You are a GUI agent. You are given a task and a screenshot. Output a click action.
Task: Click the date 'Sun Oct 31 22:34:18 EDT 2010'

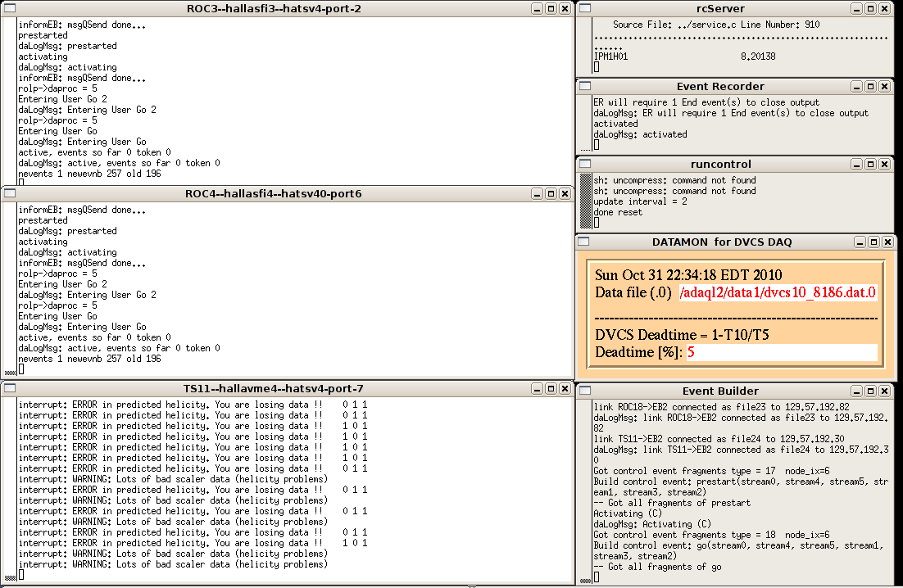[x=688, y=275]
